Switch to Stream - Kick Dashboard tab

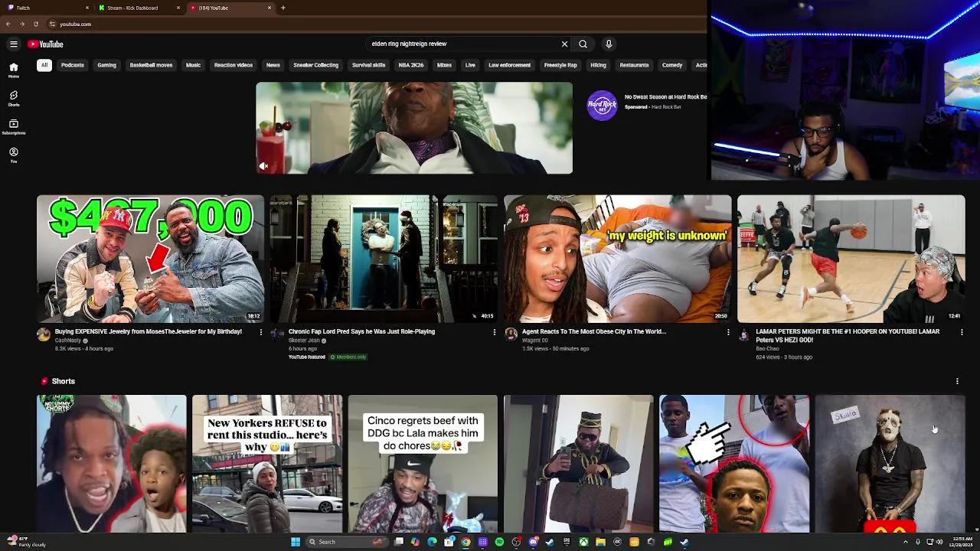(x=136, y=8)
